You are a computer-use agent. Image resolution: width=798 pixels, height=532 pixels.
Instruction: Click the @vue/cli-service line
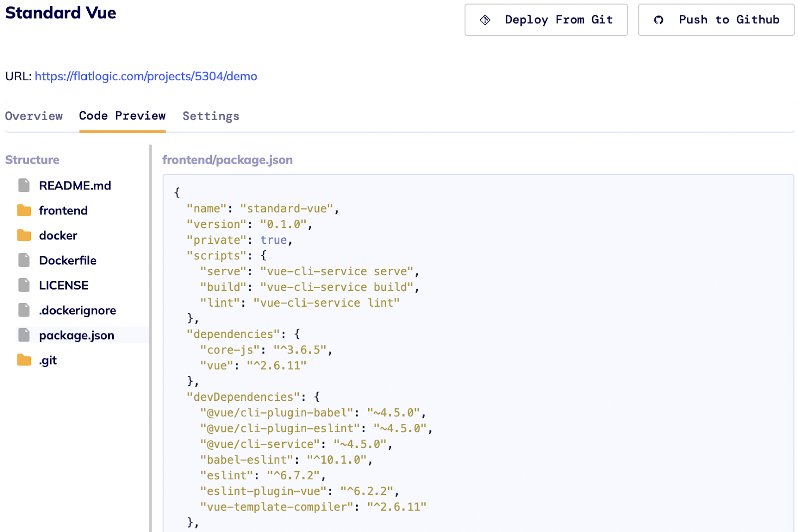296,444
